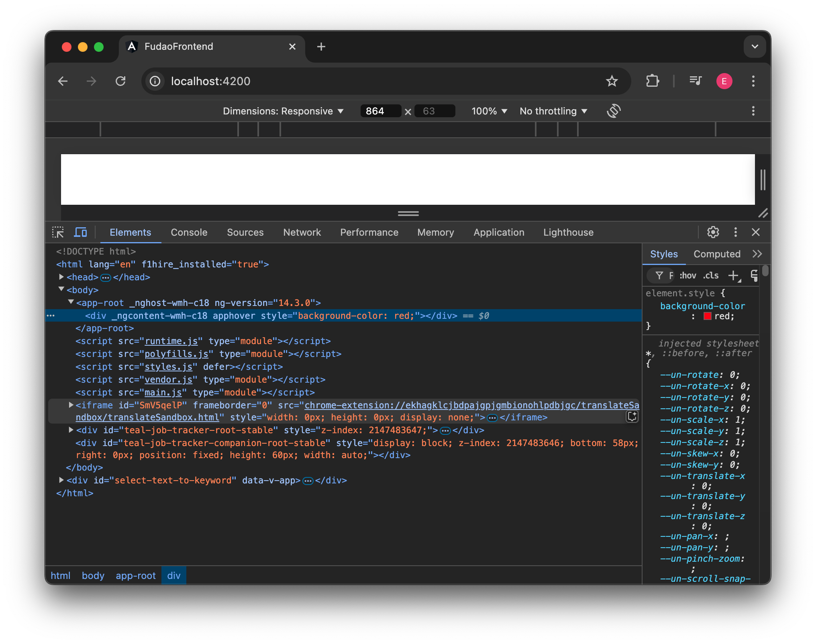Toggle the device toolbar icon
The width and height of the screenshot is (816, 644).
[80, 232]
